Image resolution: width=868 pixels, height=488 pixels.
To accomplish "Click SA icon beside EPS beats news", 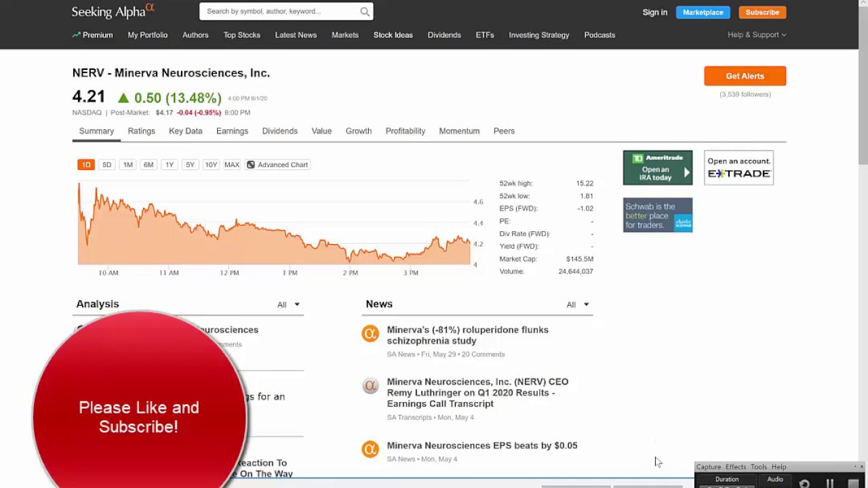I will click(x=370, y=449).
